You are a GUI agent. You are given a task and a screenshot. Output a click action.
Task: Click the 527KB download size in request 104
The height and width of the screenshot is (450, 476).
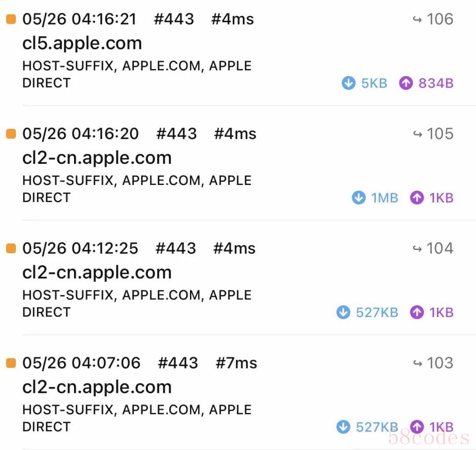(x=377, y=312)
